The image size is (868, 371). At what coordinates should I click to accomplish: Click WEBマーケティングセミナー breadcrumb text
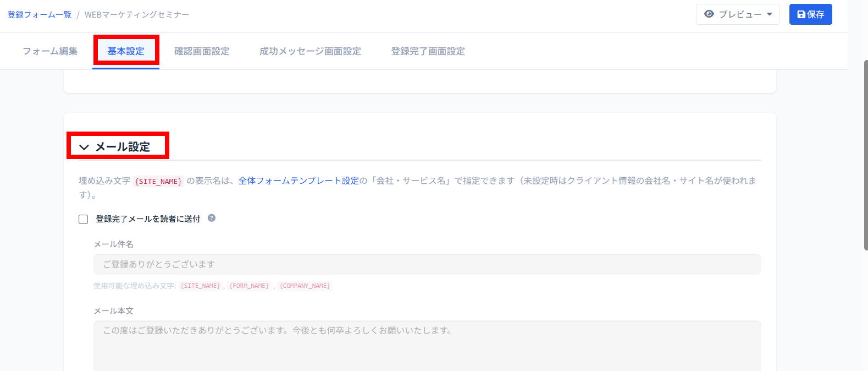pos(137,15)
